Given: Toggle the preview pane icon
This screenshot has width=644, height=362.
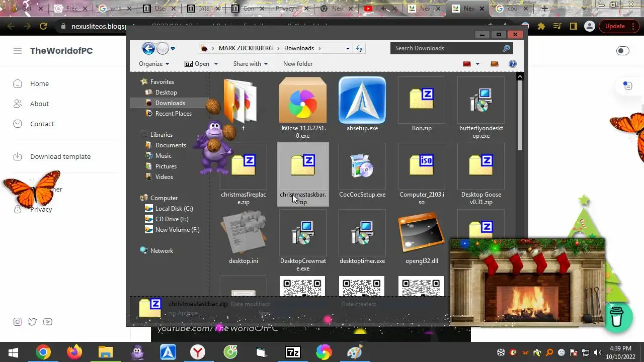Looking at the screenshot, I should 495,64.
